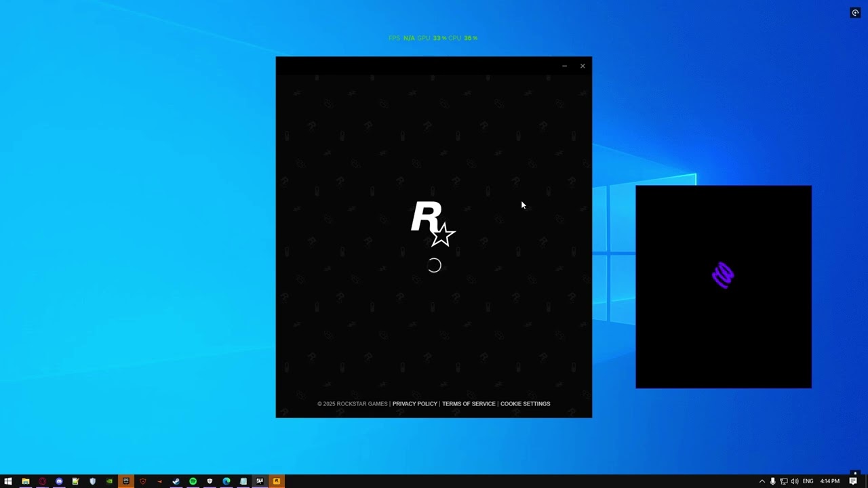Open the volume control in system tray
The image size is (868, 488).
pyautogui.click(x=794, y=481)
